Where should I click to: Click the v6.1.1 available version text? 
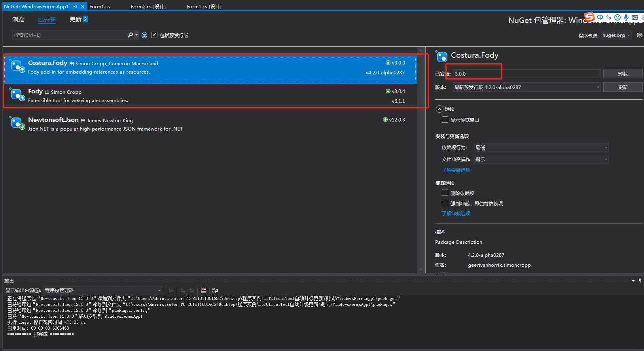tap(398, 101)
